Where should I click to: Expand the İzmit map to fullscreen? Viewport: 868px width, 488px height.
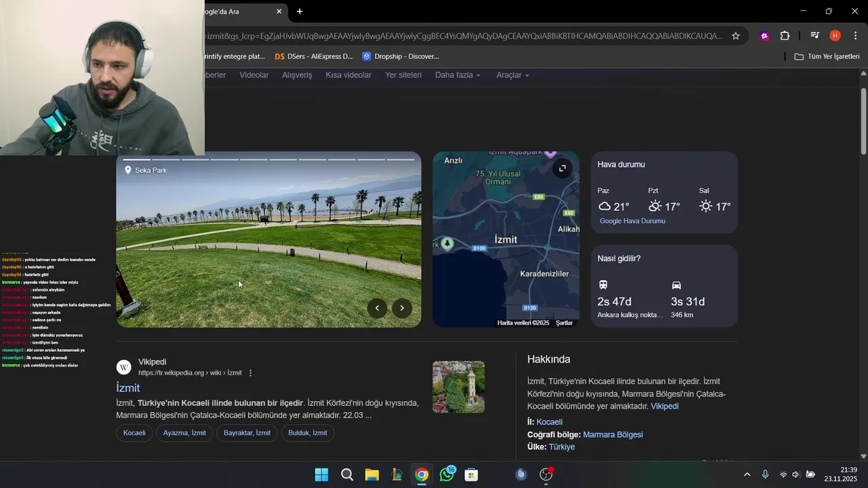562,168
